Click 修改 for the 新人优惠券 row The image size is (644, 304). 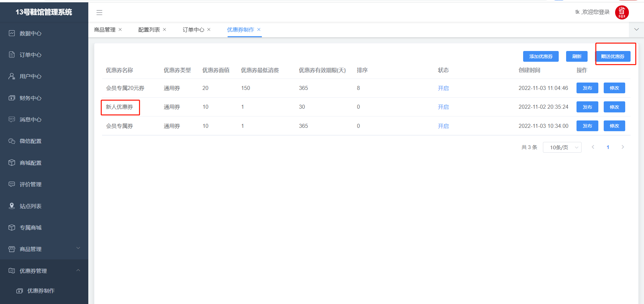click(x=614, y=107)
